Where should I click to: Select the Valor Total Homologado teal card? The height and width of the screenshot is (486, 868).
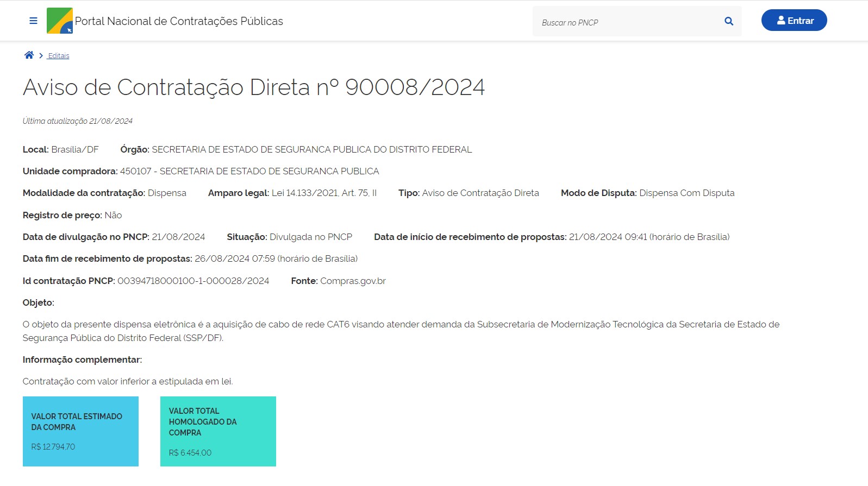(x=218, y=431)
